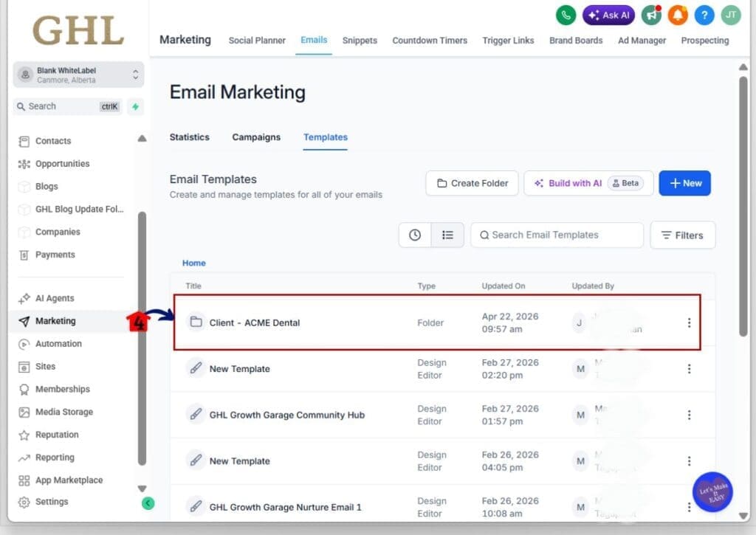Switch to list view toggle

point(447,235)
